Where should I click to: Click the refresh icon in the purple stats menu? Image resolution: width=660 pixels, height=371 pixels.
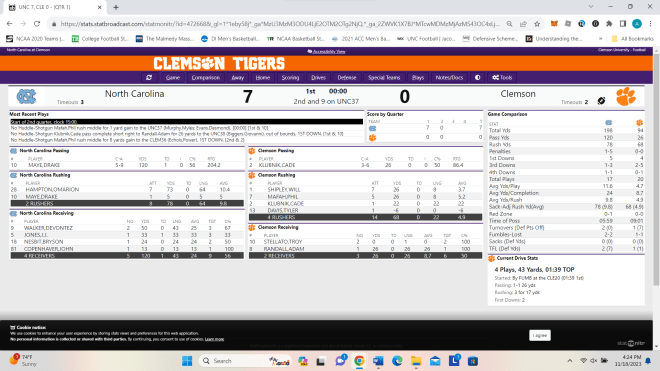coord(149,77)
